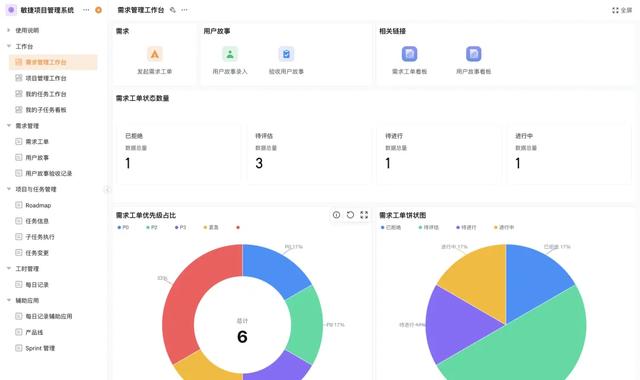The height and width of the screenshot is (380, 640).
Task: Open the 验收用户故事 clipboard icon
Action: tap(286, 54)
